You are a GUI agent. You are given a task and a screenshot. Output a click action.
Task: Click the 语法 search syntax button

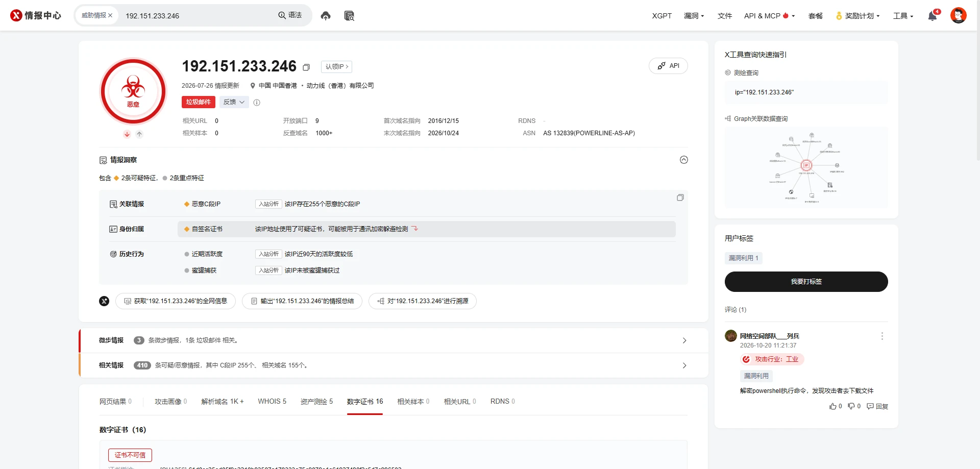(290, 15)
